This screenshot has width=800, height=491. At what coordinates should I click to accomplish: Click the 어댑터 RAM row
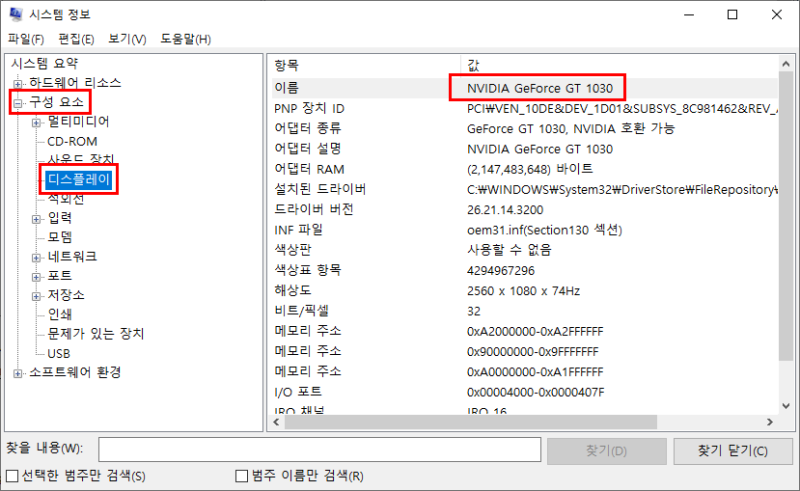(x=523, y=169)
